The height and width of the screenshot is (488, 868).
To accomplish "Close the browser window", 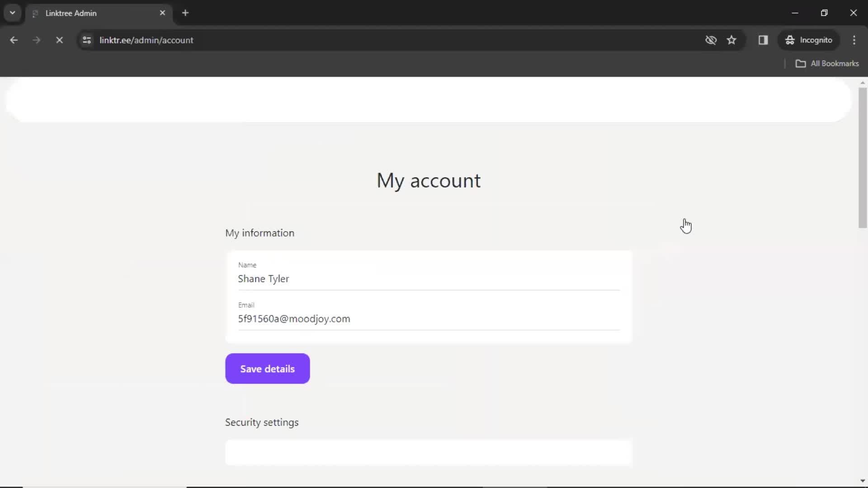I will pos(853,13).
